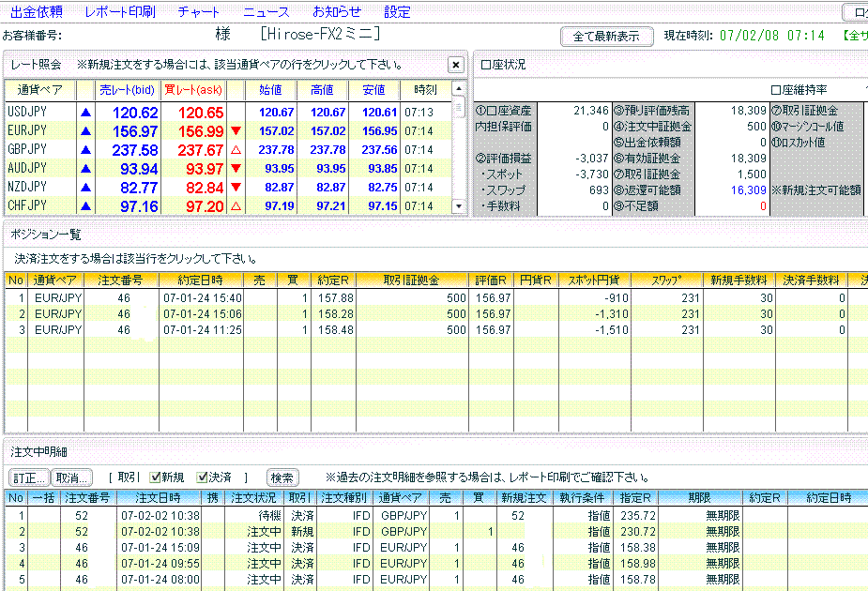868x591 pixels.
Task: Select the CHFJPY currency pair row
Action: (x=228, y=205)
